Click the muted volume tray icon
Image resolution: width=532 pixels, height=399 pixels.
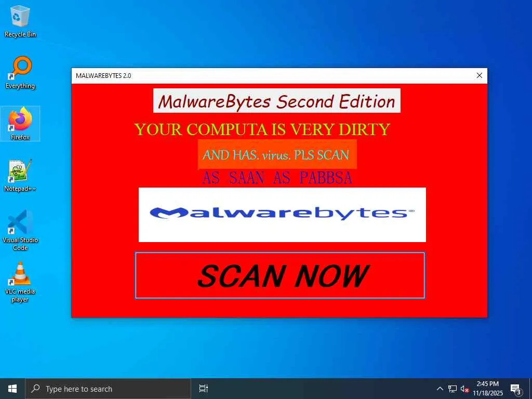pyautogui.click(x=464, y=389)
